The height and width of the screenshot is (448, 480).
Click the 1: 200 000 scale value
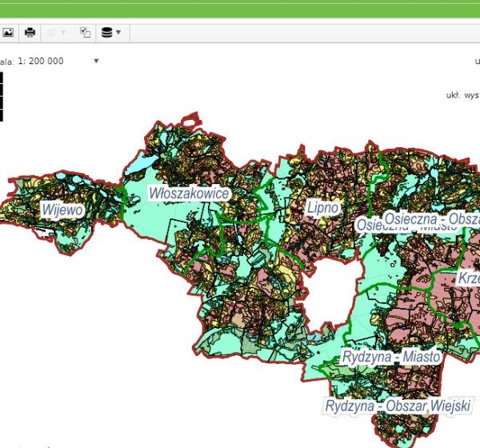coord(38,61)
